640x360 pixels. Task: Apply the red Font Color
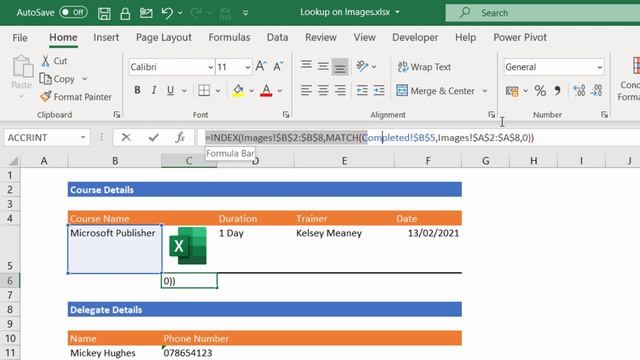266,90
